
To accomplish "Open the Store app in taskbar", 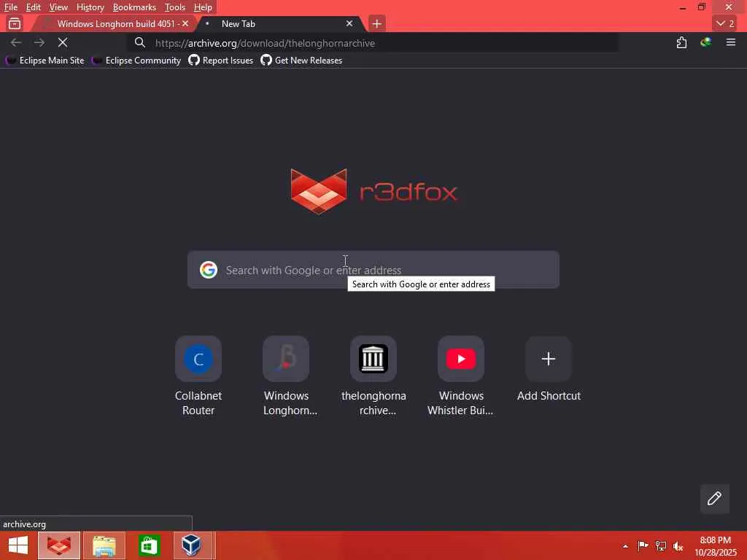I will (149, 545).
